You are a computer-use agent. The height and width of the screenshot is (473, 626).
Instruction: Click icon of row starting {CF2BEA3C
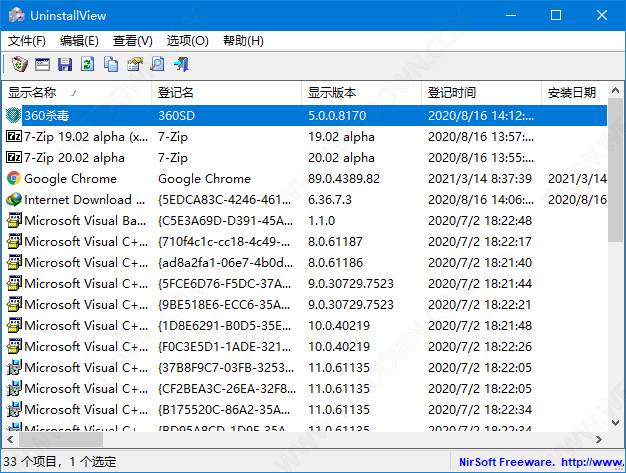pos(14,388)
